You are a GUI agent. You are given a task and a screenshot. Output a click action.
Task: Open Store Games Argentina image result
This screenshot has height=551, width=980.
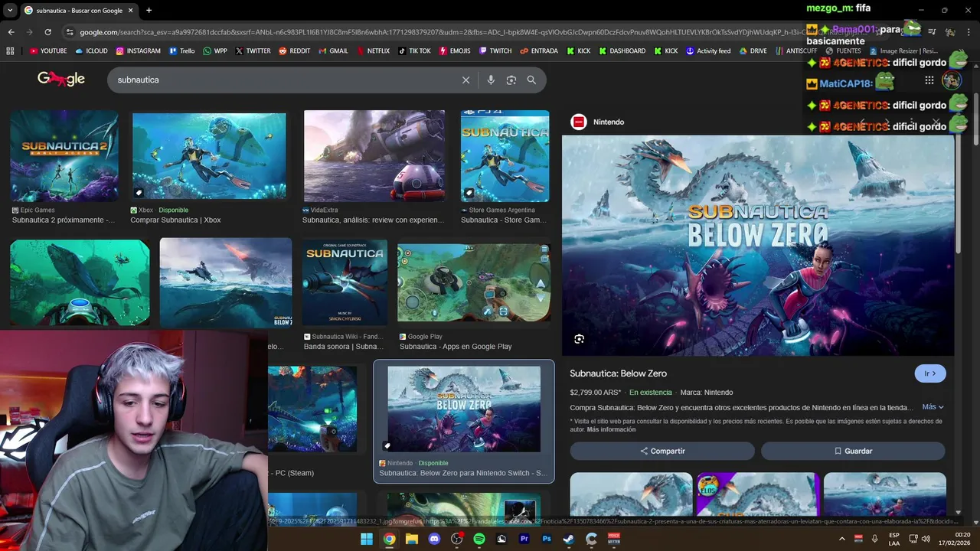505,156
